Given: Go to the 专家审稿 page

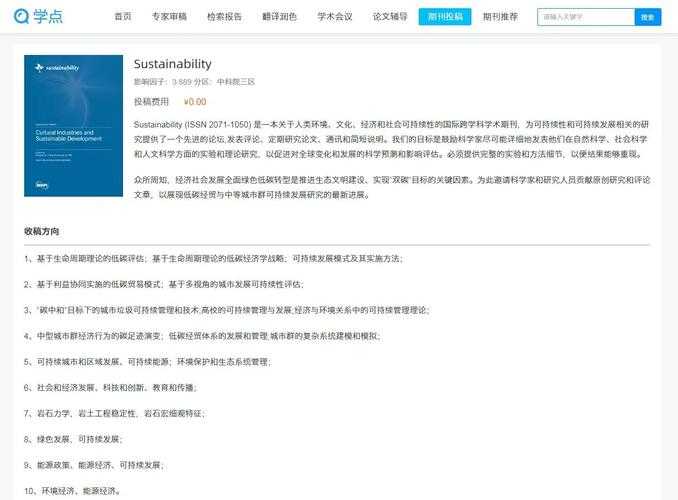Looking at the screenshot, I should [169, 16].
